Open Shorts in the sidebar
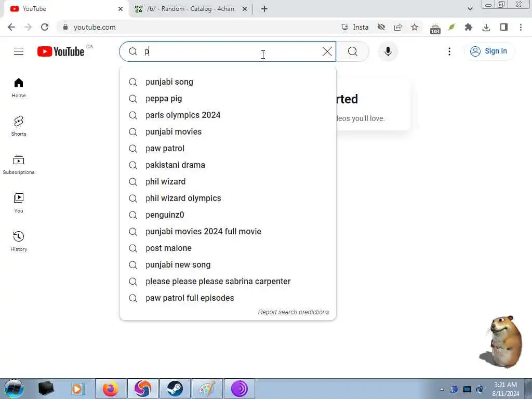Image resolution: width=532 pixels, height=399 pixels. point(19,126)
